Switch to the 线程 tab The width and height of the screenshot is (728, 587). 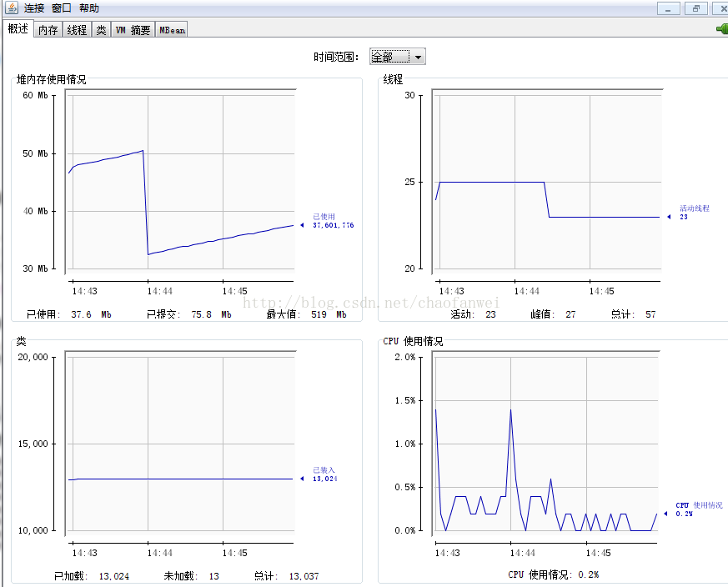pos(77,30)
